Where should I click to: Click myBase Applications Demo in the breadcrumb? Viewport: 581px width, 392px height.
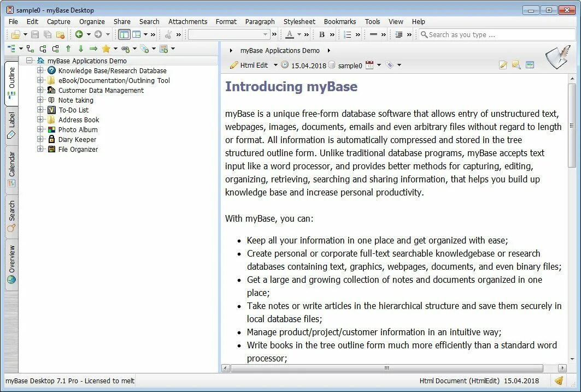[280, 51]
